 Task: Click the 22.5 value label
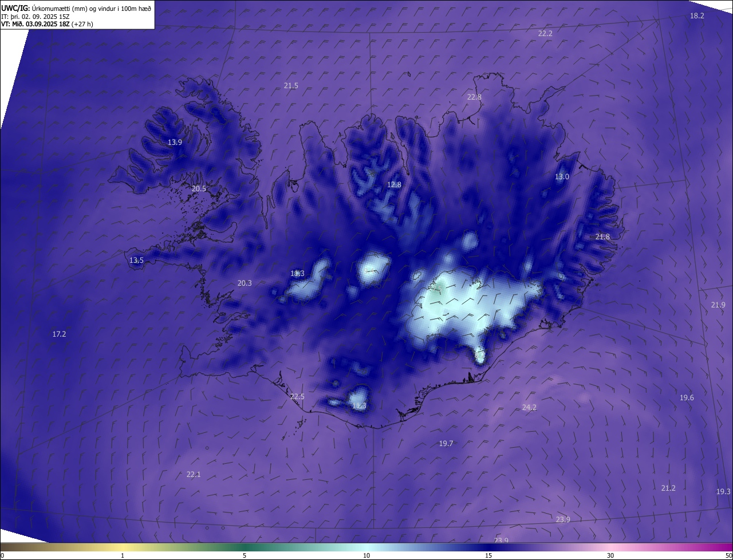pos(297,397)
